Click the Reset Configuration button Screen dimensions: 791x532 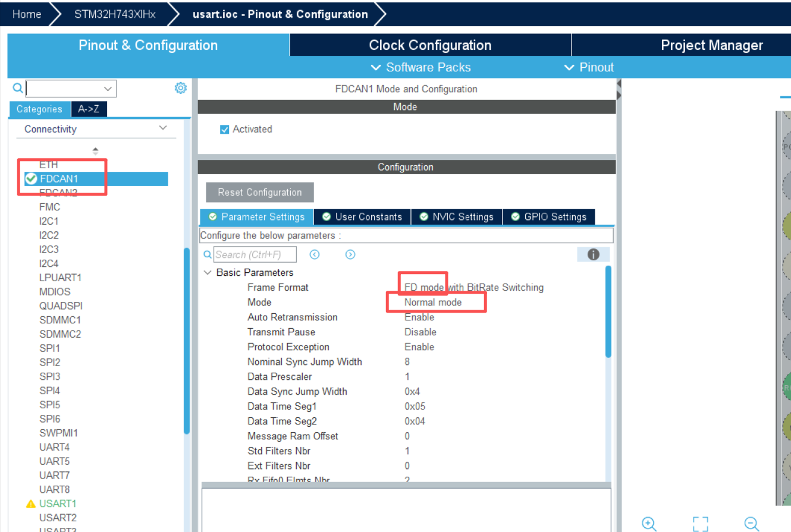click(260, 192)
